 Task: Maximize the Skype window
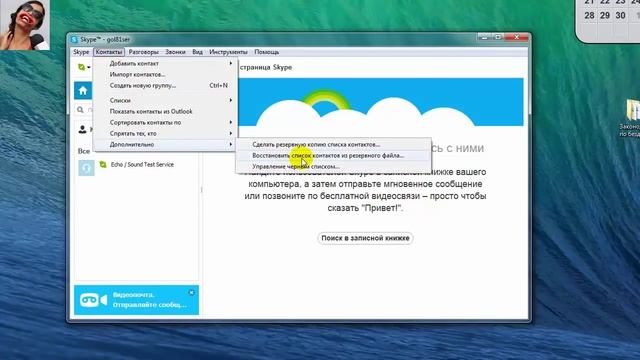pos(498,37)
